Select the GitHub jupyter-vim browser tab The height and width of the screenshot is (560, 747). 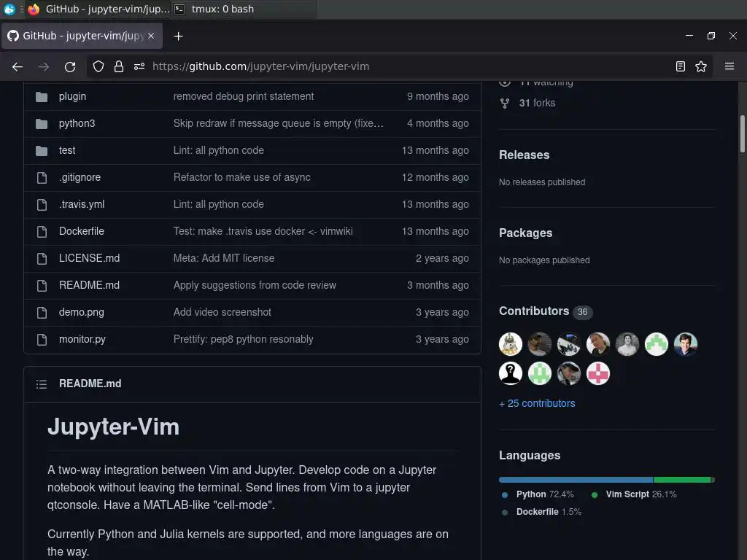click(82, 36)
